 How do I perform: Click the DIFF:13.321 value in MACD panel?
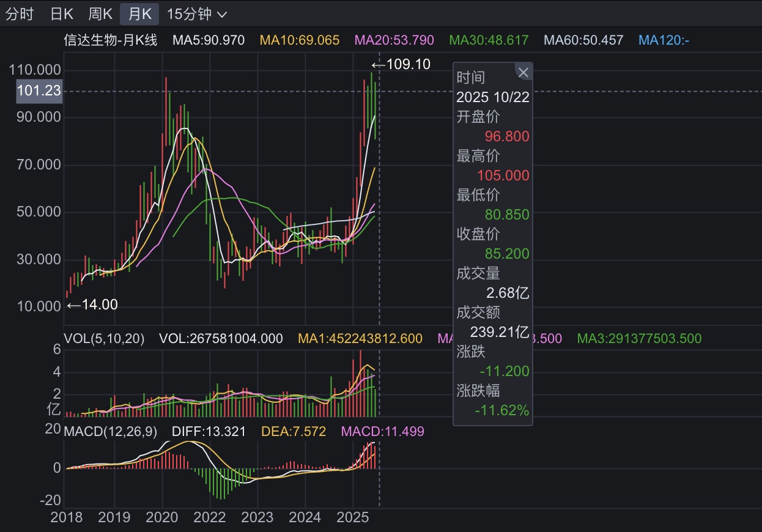[x=209, y=432]
